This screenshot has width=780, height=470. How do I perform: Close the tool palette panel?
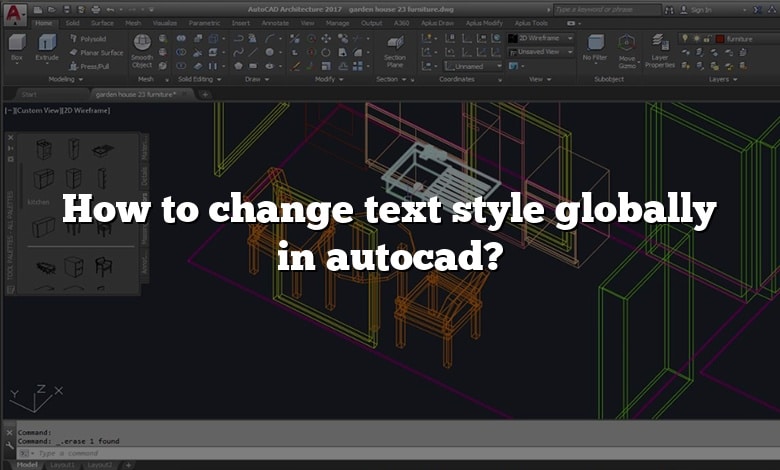coord(10,137)
